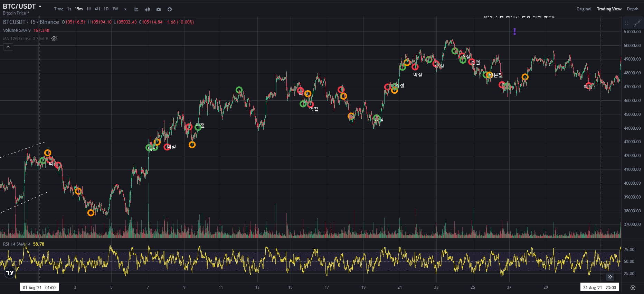The image size is (644, 294).
Task: Click the RSI value 58.78
Action: 39,244
